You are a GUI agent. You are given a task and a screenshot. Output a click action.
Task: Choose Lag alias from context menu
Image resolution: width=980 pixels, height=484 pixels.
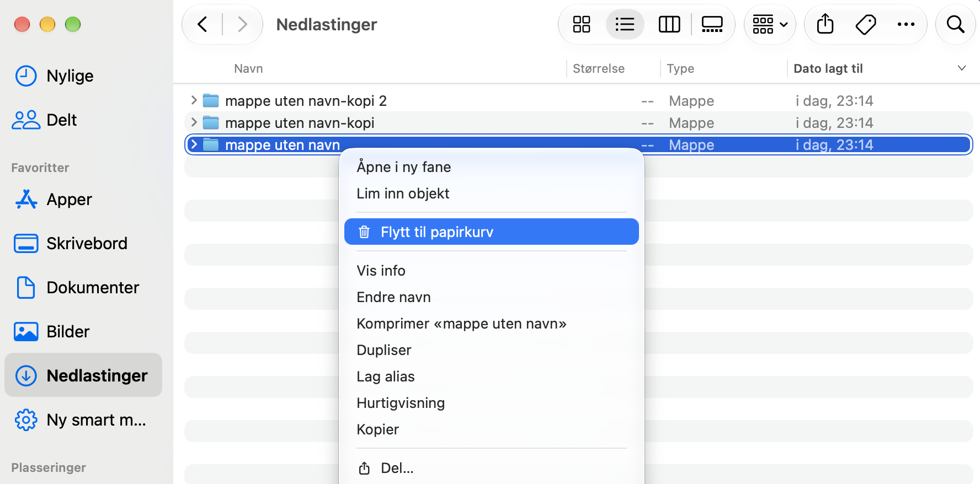(491, 377)
